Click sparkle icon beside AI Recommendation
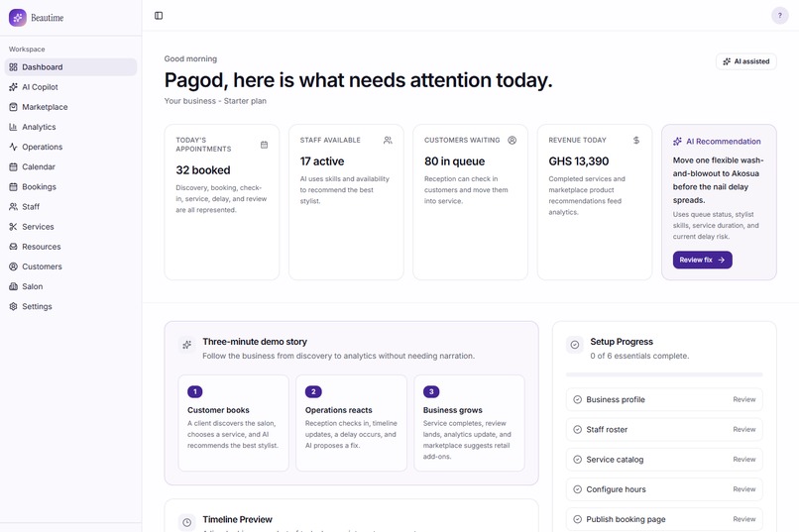 pyautogui.click(x=677, y=142)
